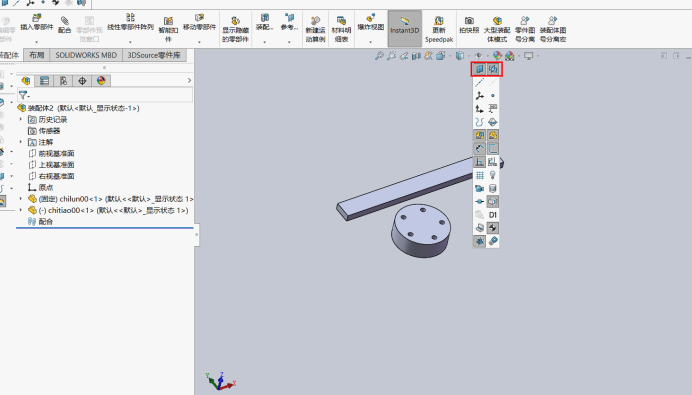Click Zoom to Fit in heads-up toolbar
Screen dimensions: 692x395
(x=379, y=56)
